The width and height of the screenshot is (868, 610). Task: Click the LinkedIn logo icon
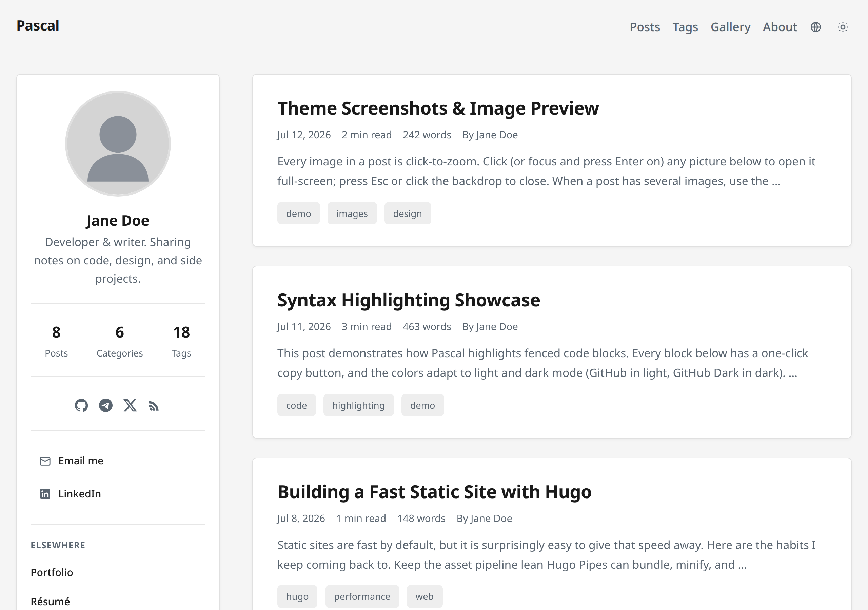(x=45, y=494)
